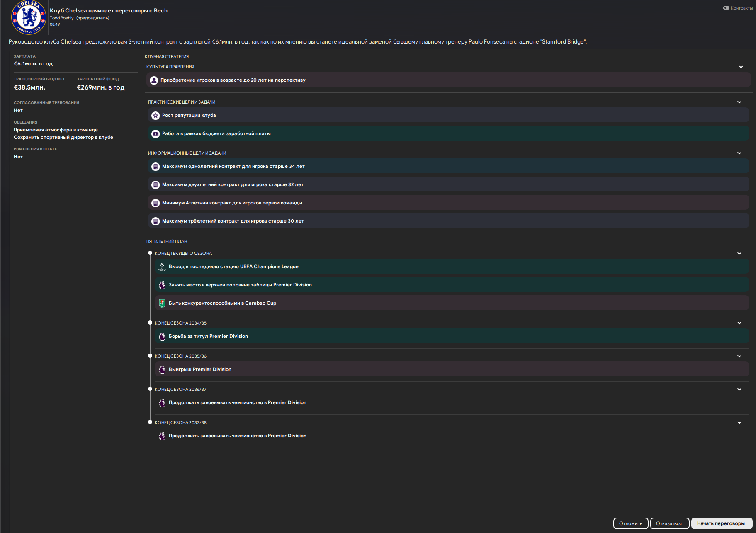756x533 pixels.
Task: Click the Отказаться button
Action: tap(669, 523)
